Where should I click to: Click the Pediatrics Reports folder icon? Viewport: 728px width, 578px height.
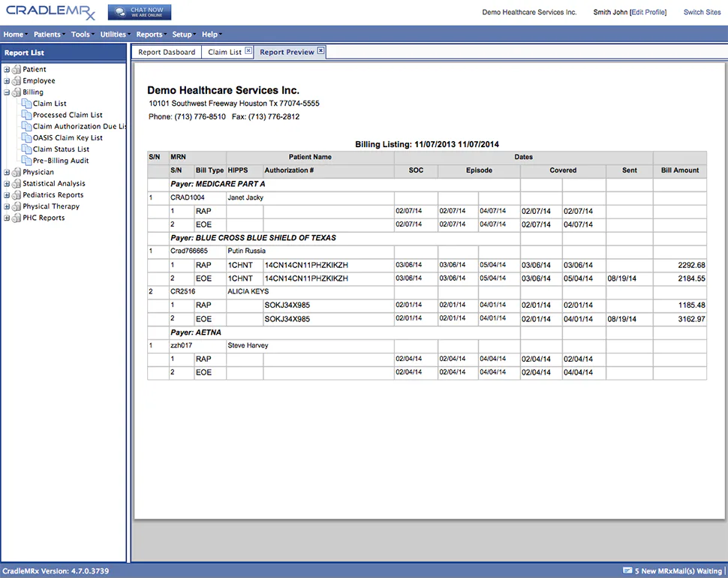(x=17, y=195)
